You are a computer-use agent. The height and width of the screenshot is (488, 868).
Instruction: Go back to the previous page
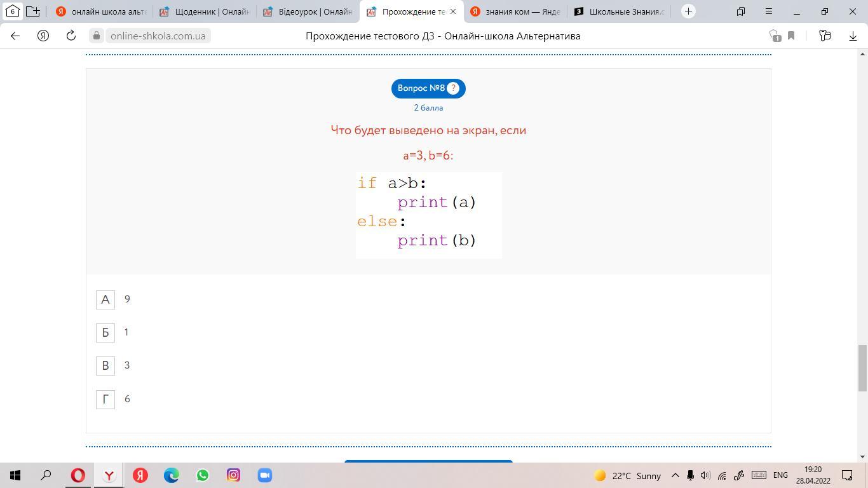click(x=15, y=36)
